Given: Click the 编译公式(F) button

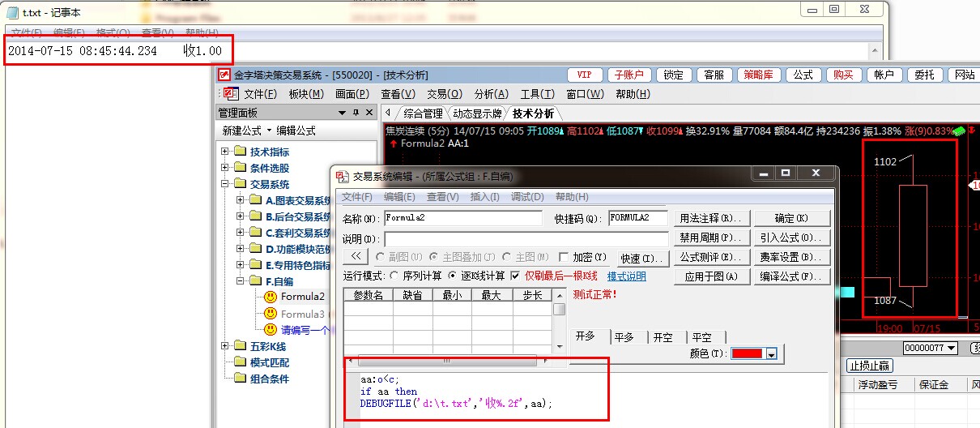Looking at the screenshot, I should [x=792, y=276].
